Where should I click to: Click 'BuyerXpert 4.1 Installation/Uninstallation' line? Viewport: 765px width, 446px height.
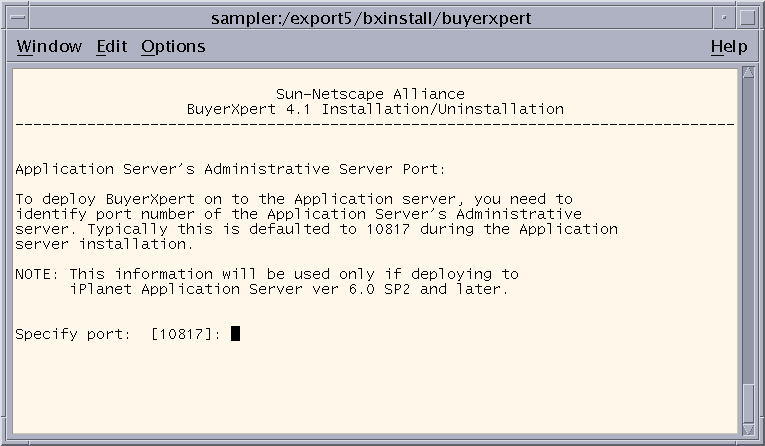coord(375,109)
